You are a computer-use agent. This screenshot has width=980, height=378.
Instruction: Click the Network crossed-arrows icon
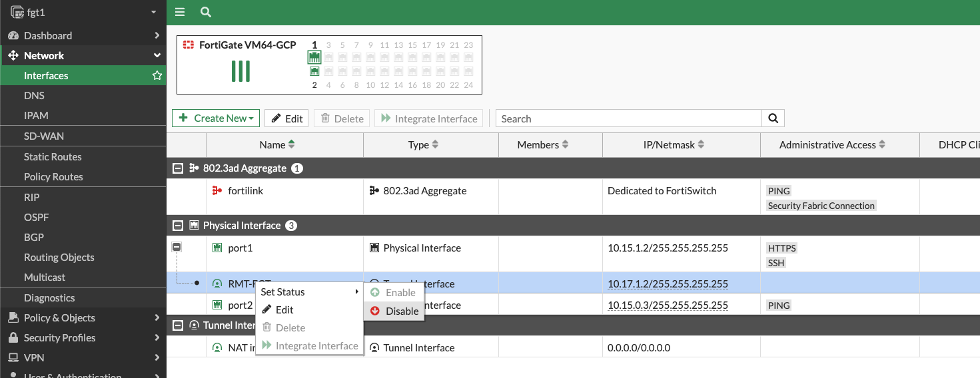13,55
